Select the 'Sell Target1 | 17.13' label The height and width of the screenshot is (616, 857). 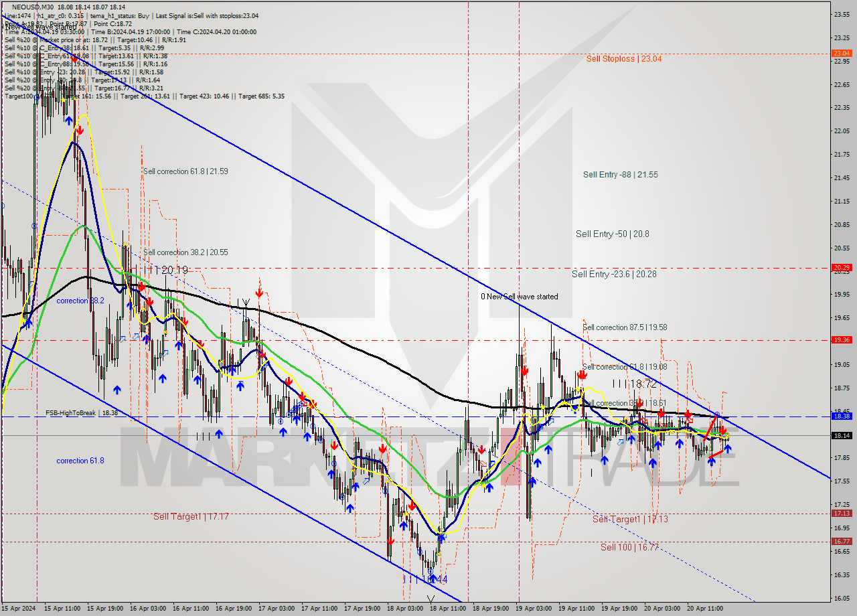click(x=630, y=519)
